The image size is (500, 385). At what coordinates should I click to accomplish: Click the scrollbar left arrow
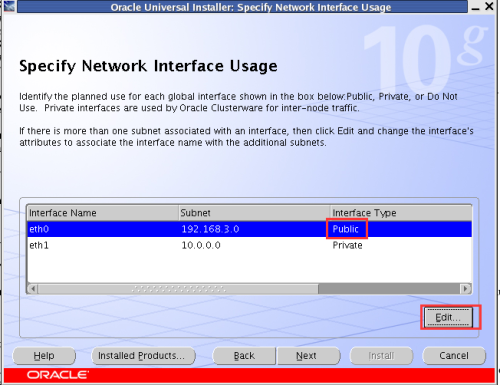33,288
